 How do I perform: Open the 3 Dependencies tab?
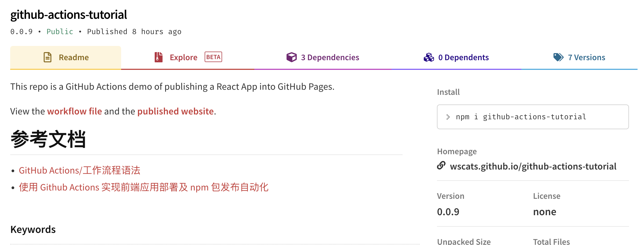pos(323,57)
